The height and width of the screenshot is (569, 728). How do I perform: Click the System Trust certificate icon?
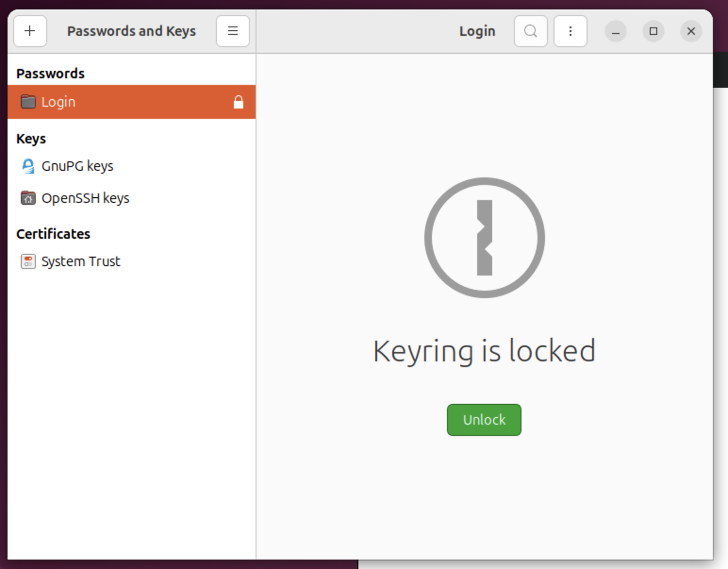point(28,261)
